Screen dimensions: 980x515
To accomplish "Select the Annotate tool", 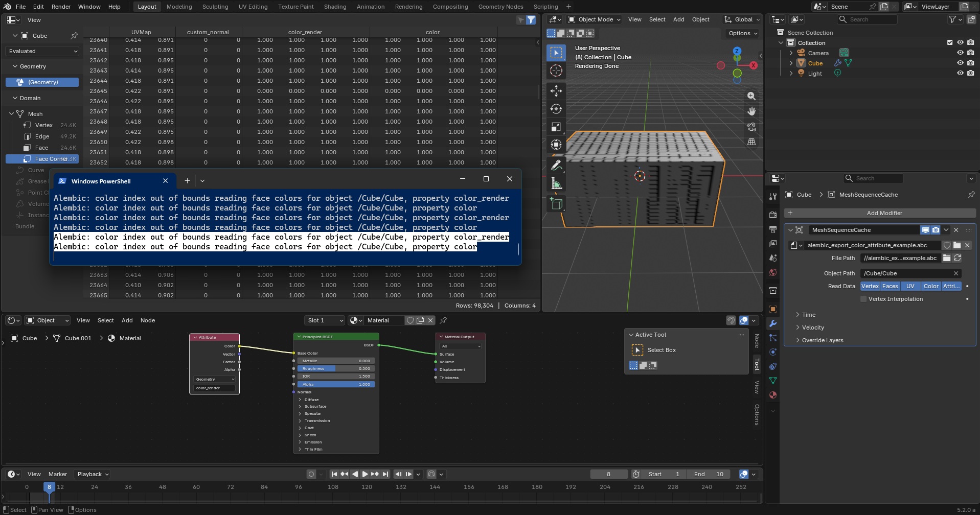I will tap(556, 165).
